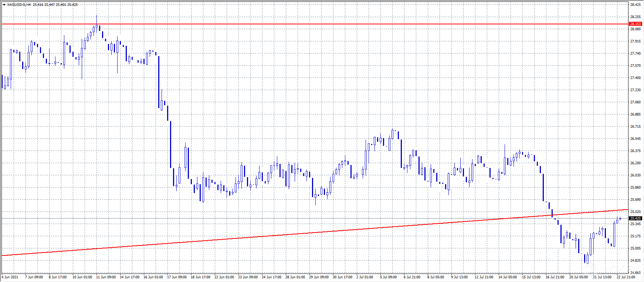Click the 18 Jun 17:00 time label
The image size is (644, 282).
click(x=200, y=277)
